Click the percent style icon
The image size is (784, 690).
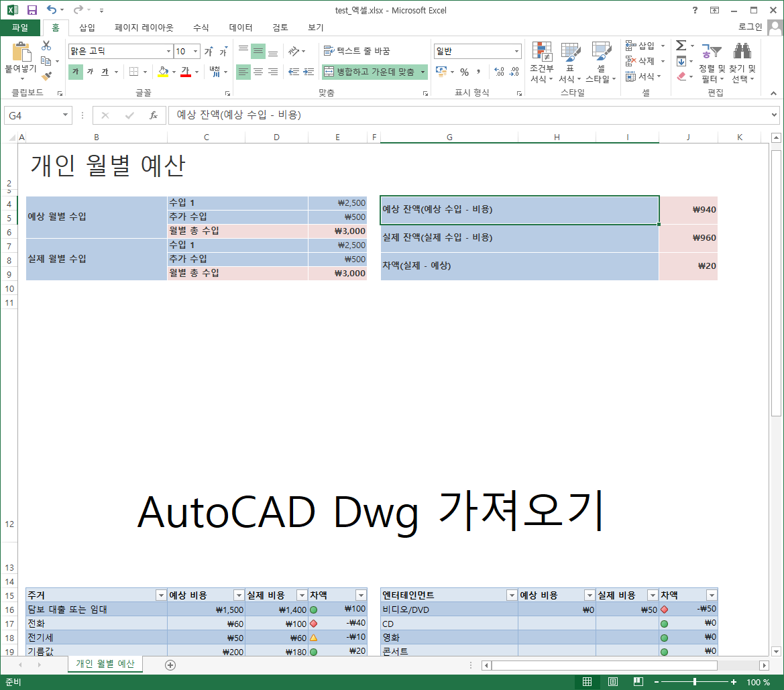[465, 72]
